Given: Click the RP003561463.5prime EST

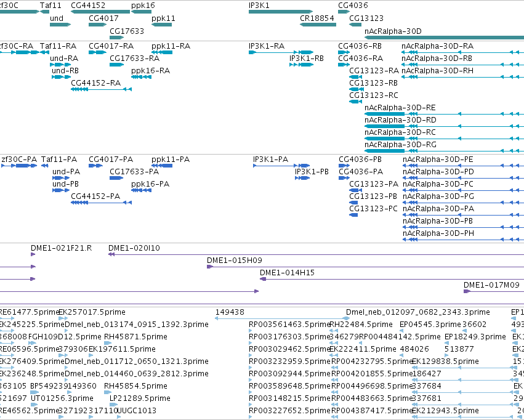Looking at the screenshot, I should [251, 331].
